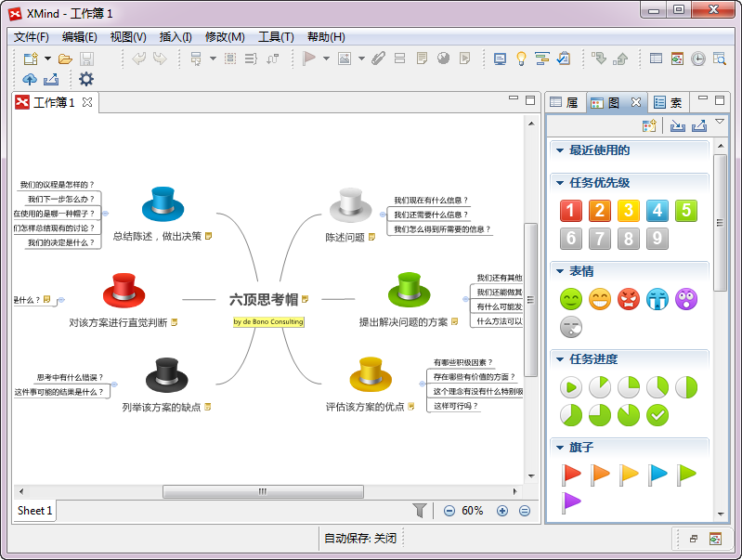This screenshot has width=742, height=560.
Task: Add the green smiling face marker
Action: 571,299
